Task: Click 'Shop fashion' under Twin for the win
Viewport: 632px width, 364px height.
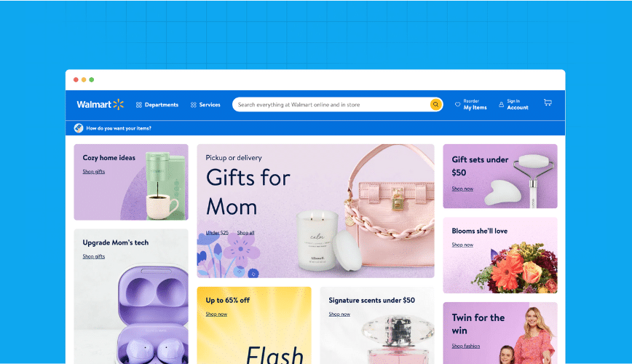Action: coord(465,346)
